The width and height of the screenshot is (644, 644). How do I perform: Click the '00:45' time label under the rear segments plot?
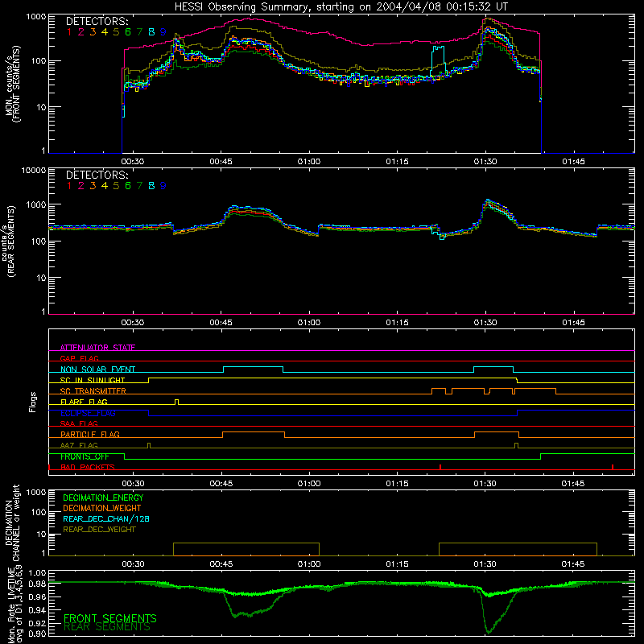pos(221,323)
